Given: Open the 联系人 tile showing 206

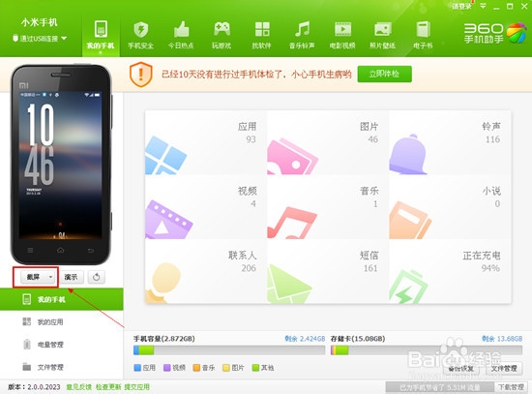Looking at the screenshot, I should 206,271.
